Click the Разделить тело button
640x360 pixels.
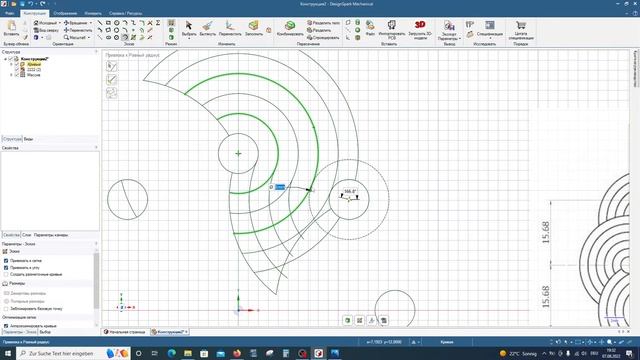[323, 23]
